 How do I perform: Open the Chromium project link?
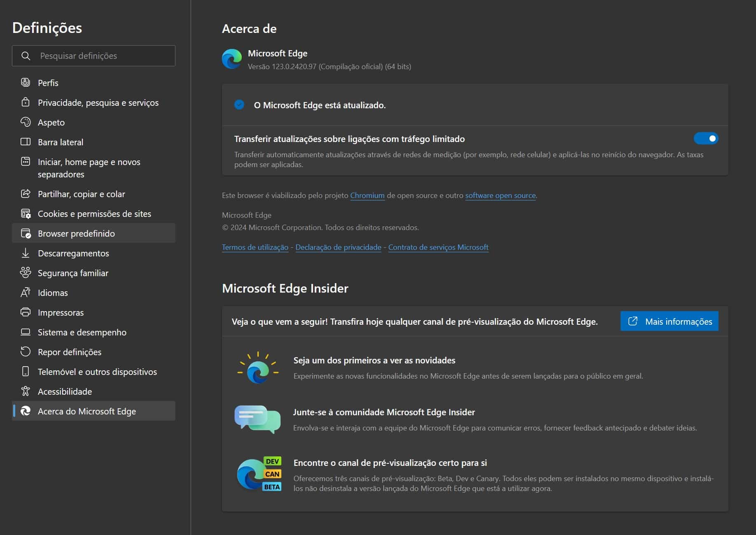367,195
